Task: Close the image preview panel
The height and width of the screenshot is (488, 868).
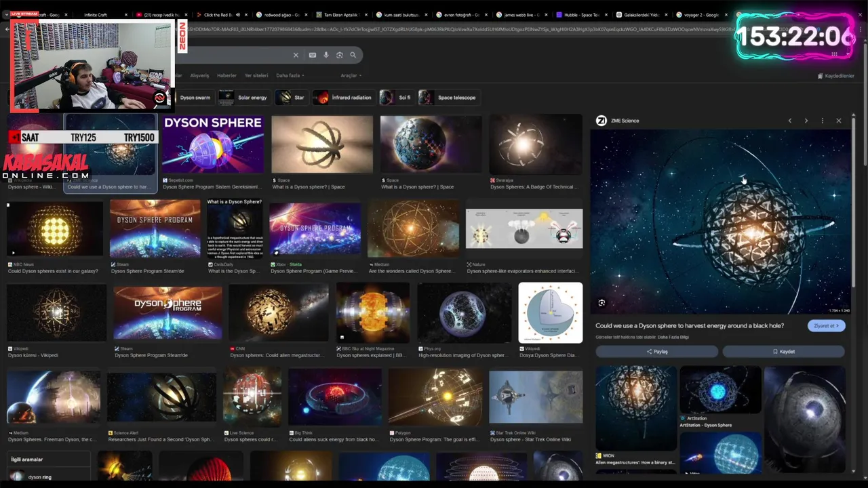Action: [x=839, y=121]
